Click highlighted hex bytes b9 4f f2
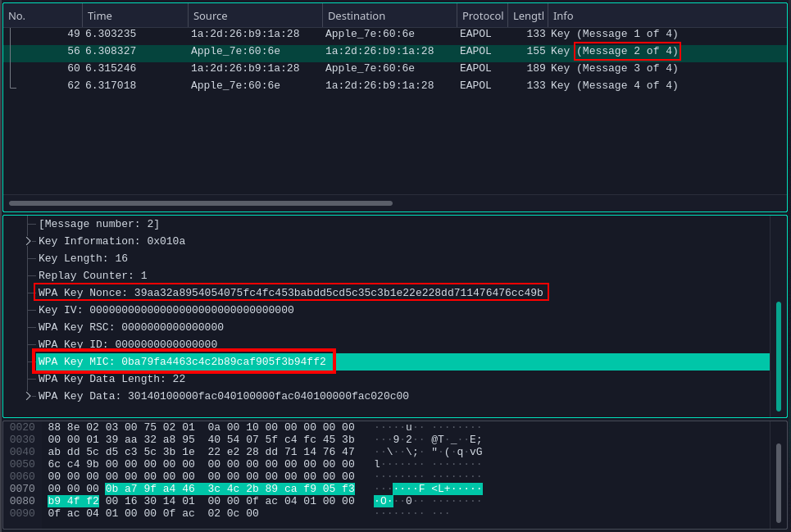 pyautogui.click(x=73, y=501)
